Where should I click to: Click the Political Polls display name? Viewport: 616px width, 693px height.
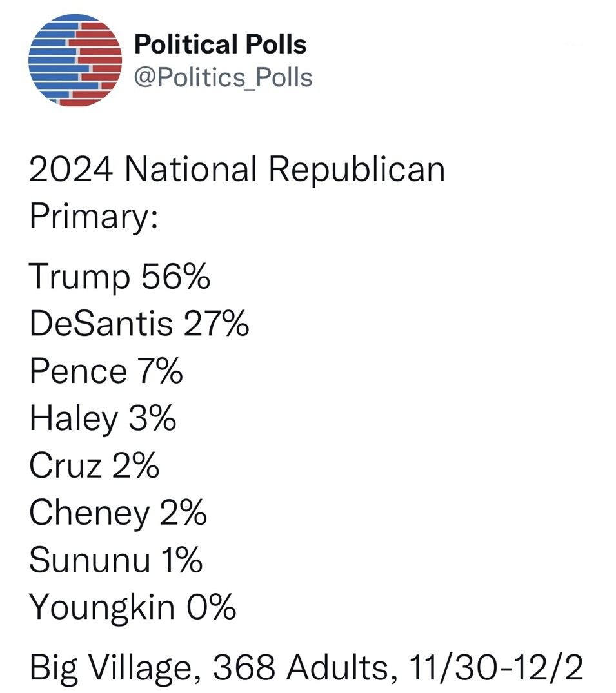220,44
